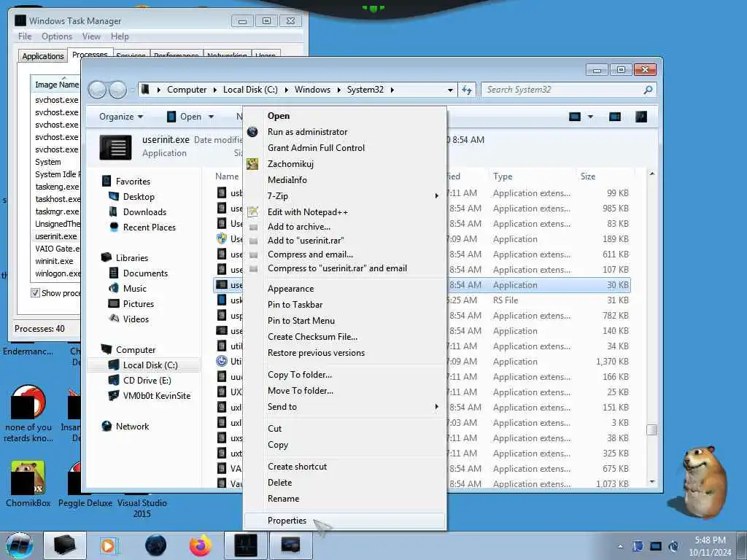Select Create shortcut entry
The width and height of the screenshot is (747, 560).
point(298,467)
